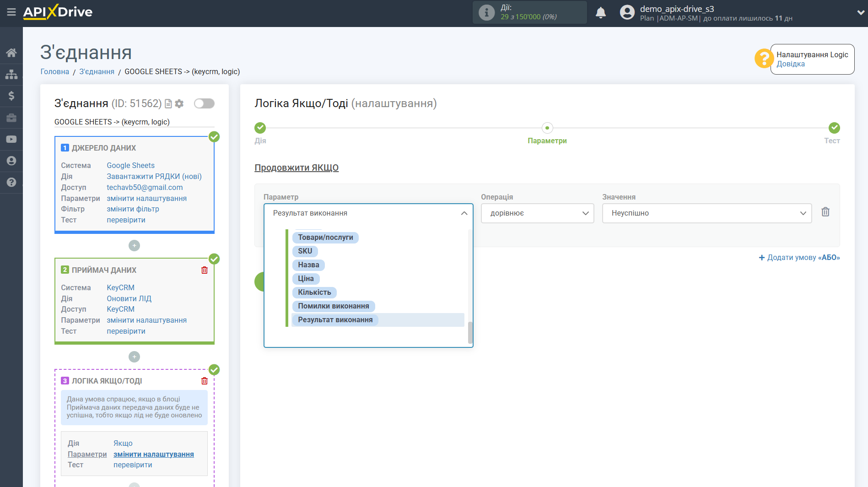868x487 pixels.
Task: Open the YouTube video sidebar icon
Action: (11, 139)
